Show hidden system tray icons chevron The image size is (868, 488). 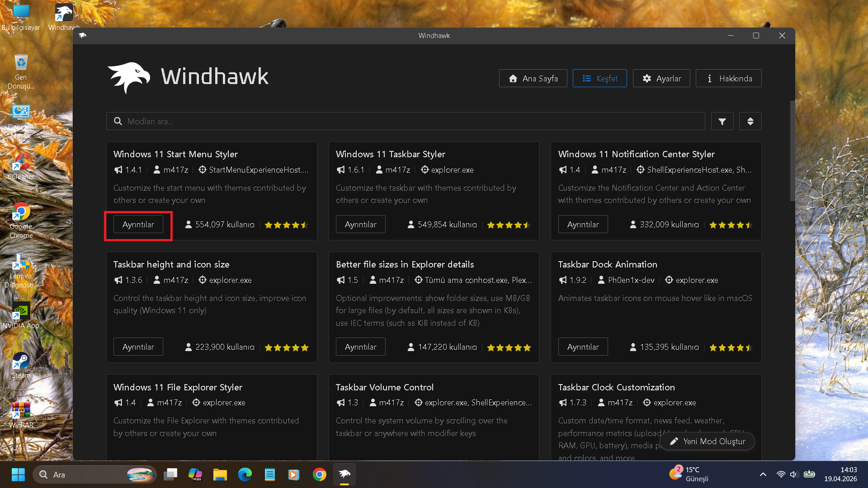pos(763,474)
